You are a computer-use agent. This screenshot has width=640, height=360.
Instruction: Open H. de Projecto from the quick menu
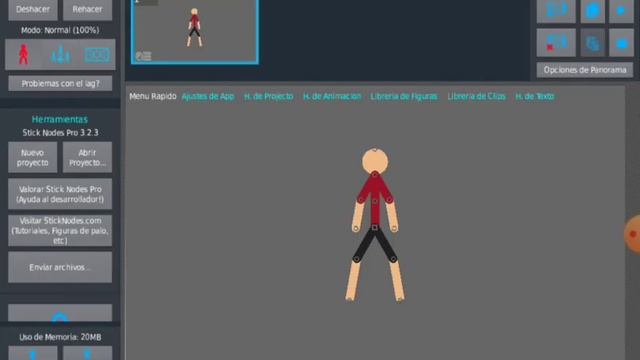pos(269,97)
